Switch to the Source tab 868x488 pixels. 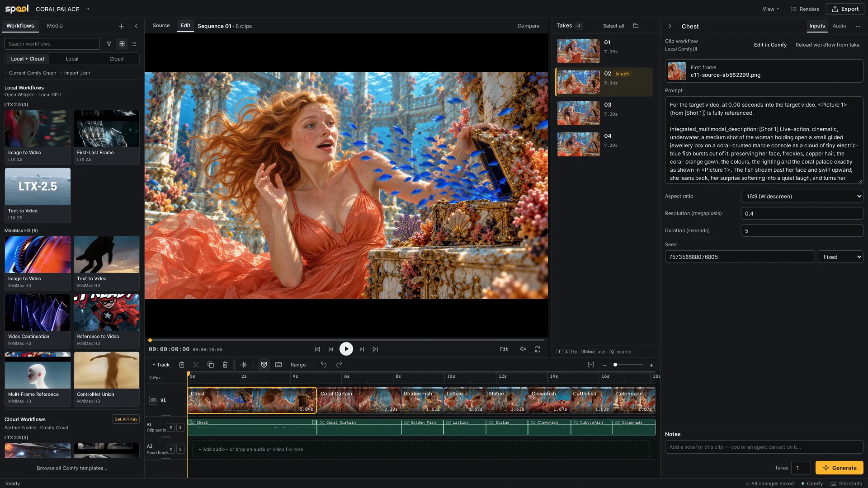point(161,26)
